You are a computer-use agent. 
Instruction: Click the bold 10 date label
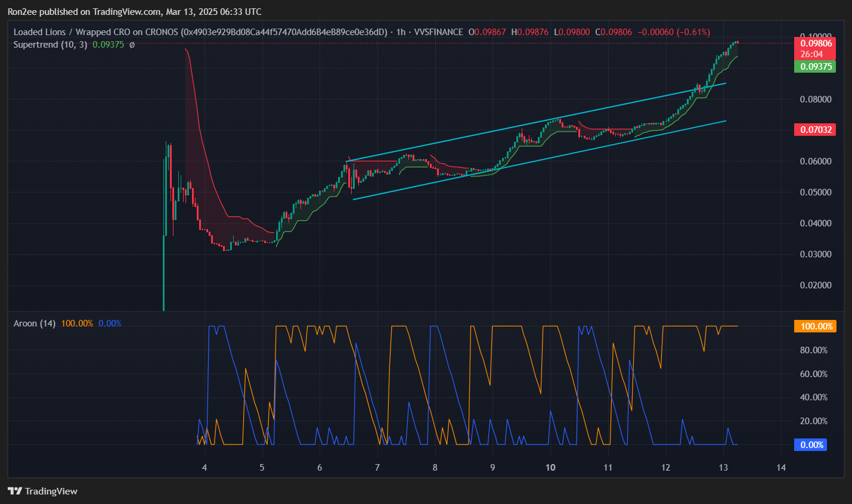pos(550,468)
